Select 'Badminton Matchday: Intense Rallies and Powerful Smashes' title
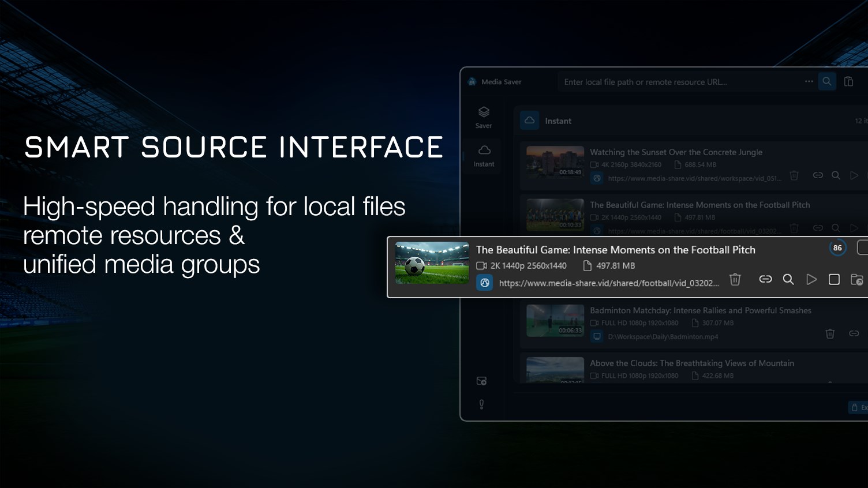 (x=701, y=310)
